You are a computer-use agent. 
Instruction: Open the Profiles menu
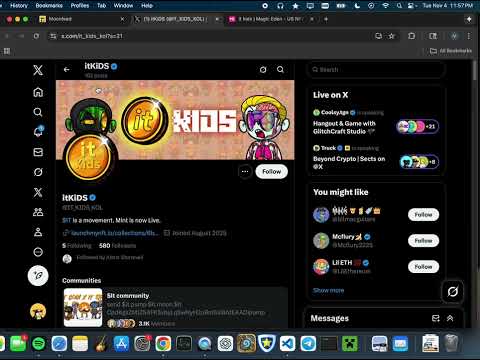(80, 5)
